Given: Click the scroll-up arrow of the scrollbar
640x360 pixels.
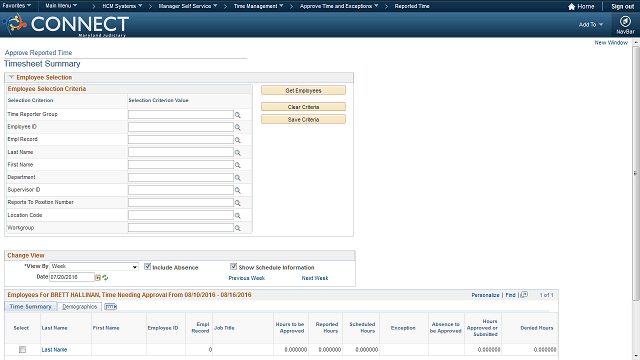Looking at the screenshot, I should point(636,42).
